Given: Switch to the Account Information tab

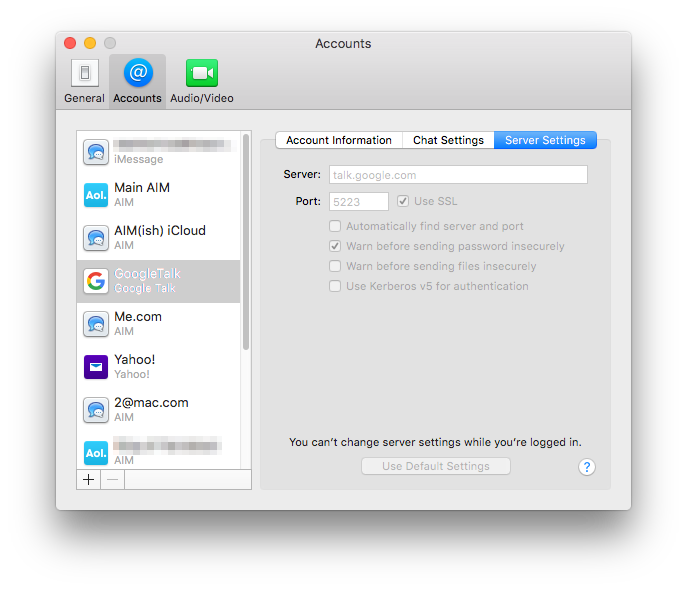Looking at the screenshot, I should coord(339,140).
